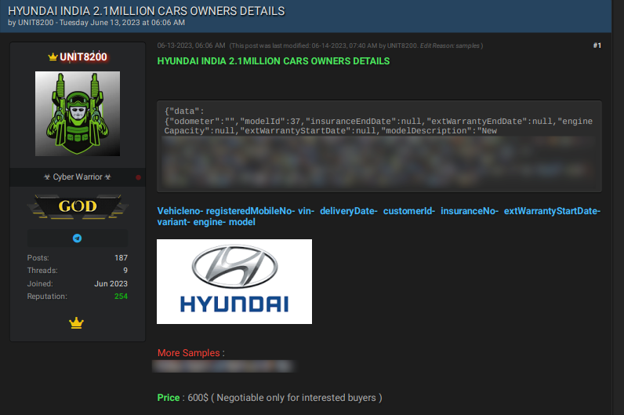The width and height of the screenshot is (624, 415).
Task: Click the More Samples red label
Action: [x=189, y=353]
